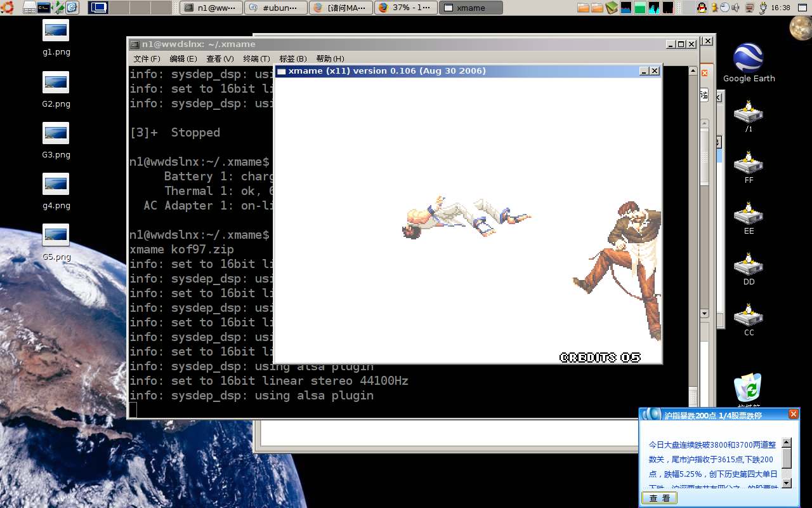
Task: Click the second folder icon in panel
Action: (598, 8)
